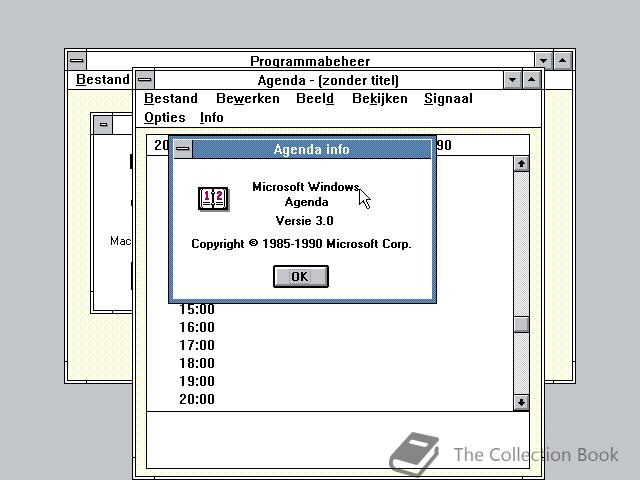Select the 18:00 time slot
This screenshot has height=480, width=640.
197,363
